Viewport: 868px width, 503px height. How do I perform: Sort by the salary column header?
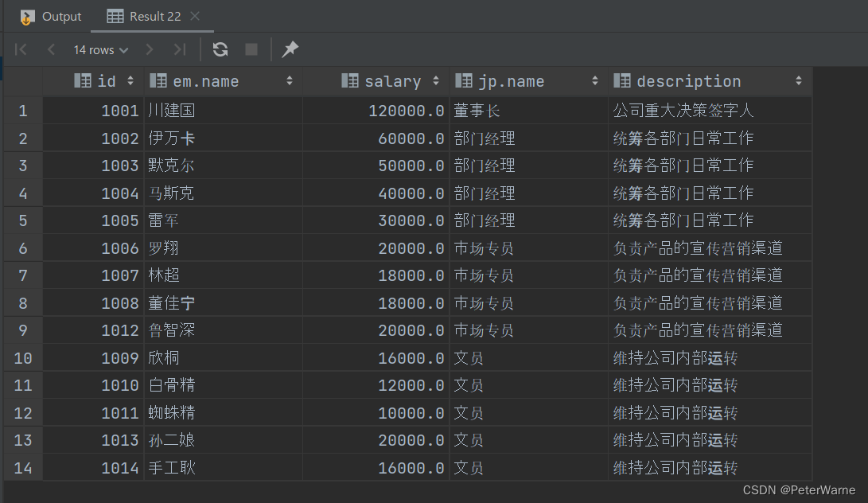coord(376,81)
